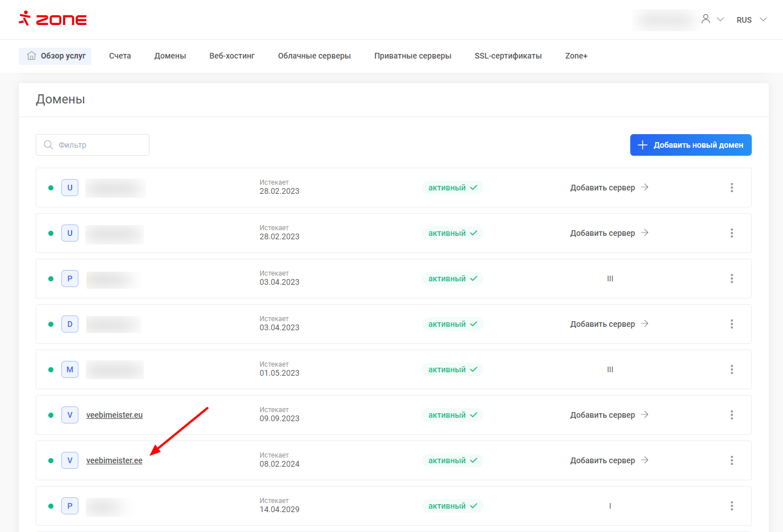This screenshot has height=532, width=783.
Task: Open three-dot menu for domain expiring 01.05.2023
Action: coord(731,369)
